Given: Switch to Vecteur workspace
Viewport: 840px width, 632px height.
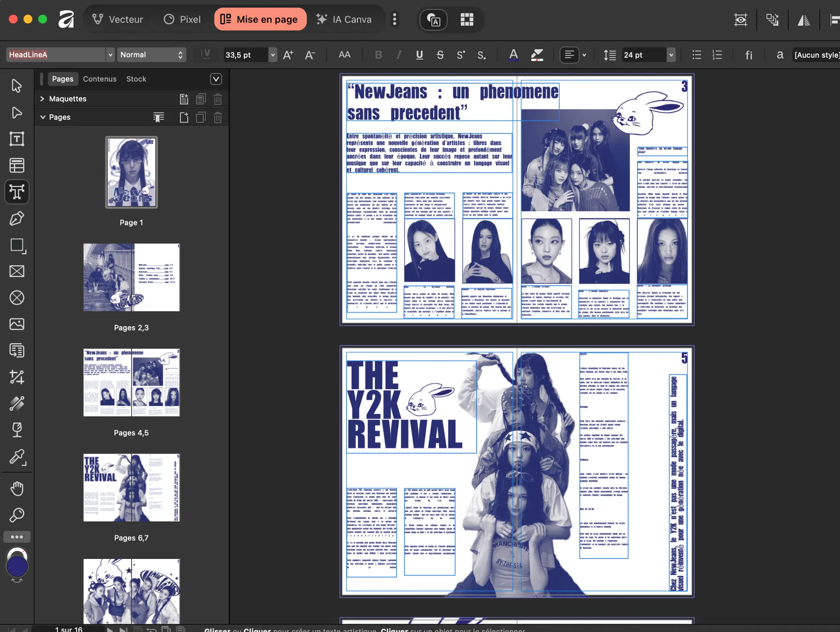Looking at the screenshot, I should (118, 19).
